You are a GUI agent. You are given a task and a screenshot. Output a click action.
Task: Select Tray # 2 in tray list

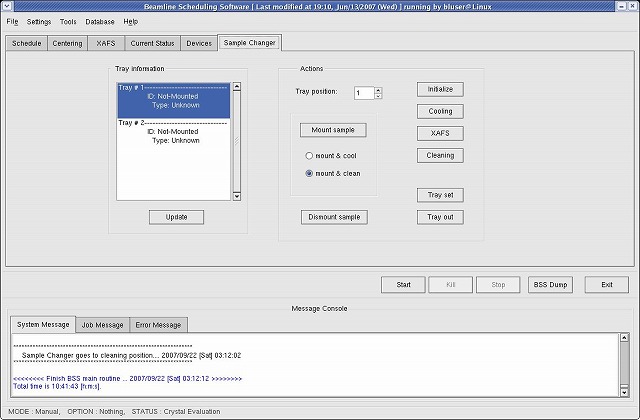tap(174, 131)
